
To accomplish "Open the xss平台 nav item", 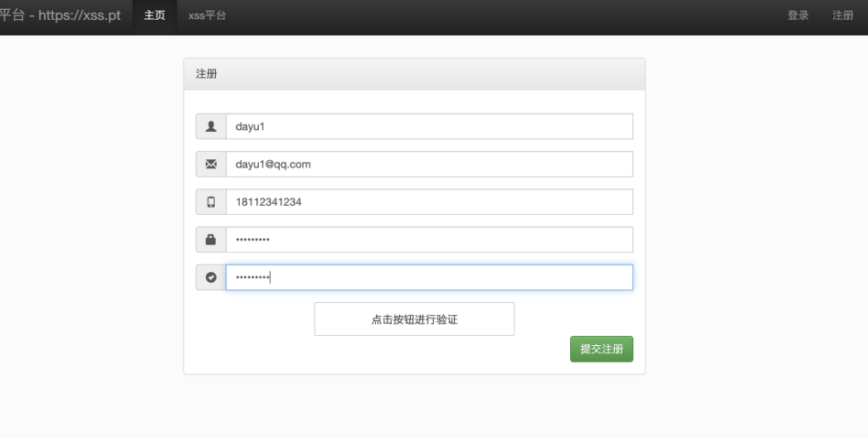I will pyautogui.click(x=207, y=16).
